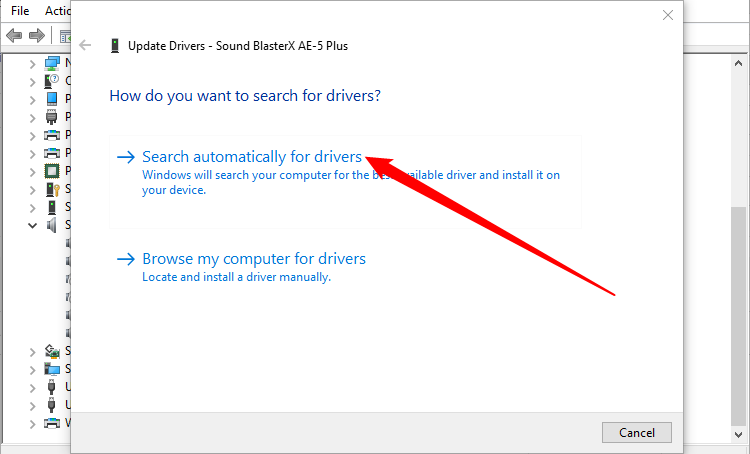Select the System devices computer-and-monitor icon

[x=52, y=369]
